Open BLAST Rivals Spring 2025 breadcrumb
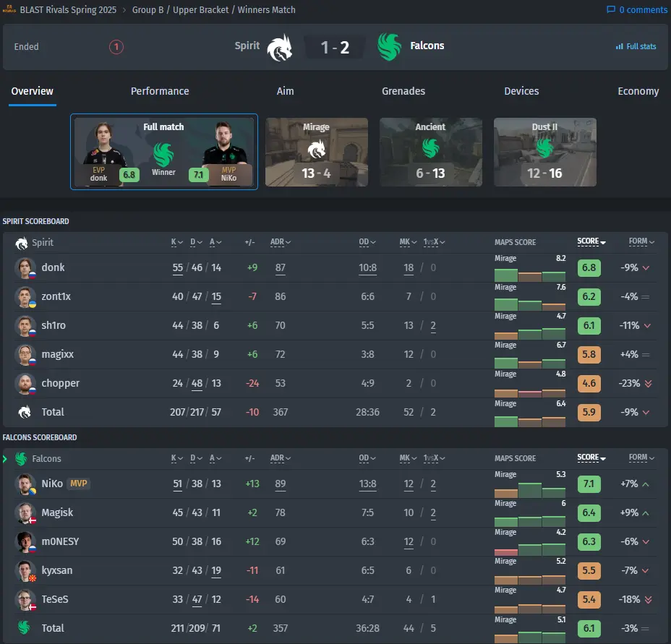Image resolution: width=671 pixels, height=644 pixels. 68,9
